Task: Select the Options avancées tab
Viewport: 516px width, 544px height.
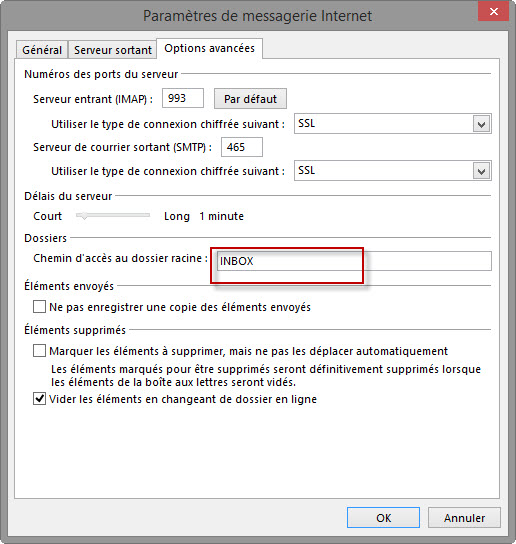Action: tap(209, 48)
